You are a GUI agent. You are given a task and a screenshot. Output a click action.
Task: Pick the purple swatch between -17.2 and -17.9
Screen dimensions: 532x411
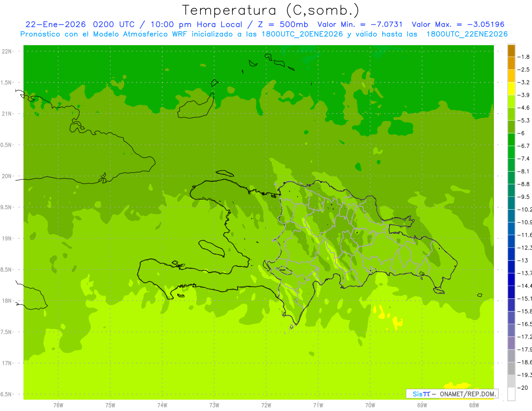click(511, 343)
